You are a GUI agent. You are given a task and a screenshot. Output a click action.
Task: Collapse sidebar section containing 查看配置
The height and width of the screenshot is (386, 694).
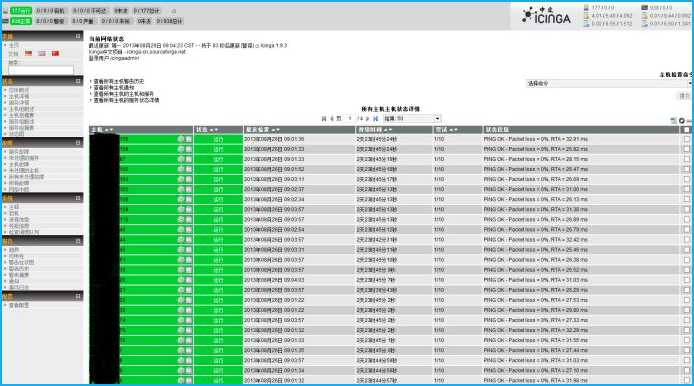(x=78, y=296)
